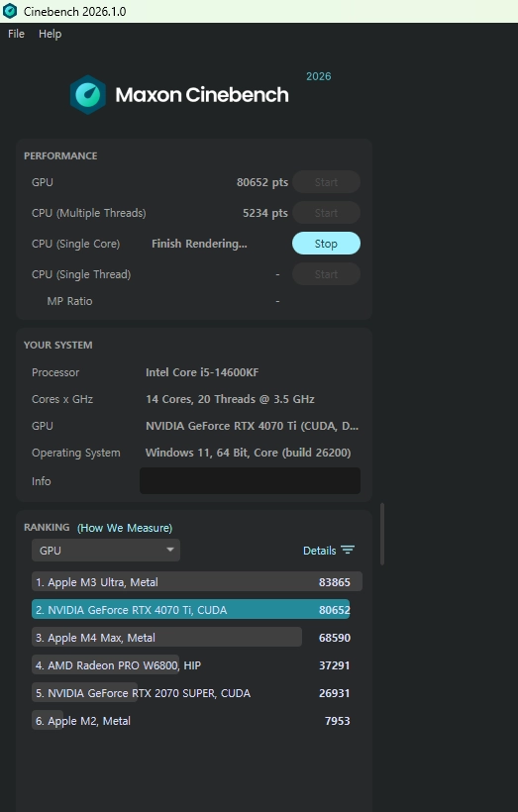
Task: Click the RANKING section heading
Action: point(47,527)
